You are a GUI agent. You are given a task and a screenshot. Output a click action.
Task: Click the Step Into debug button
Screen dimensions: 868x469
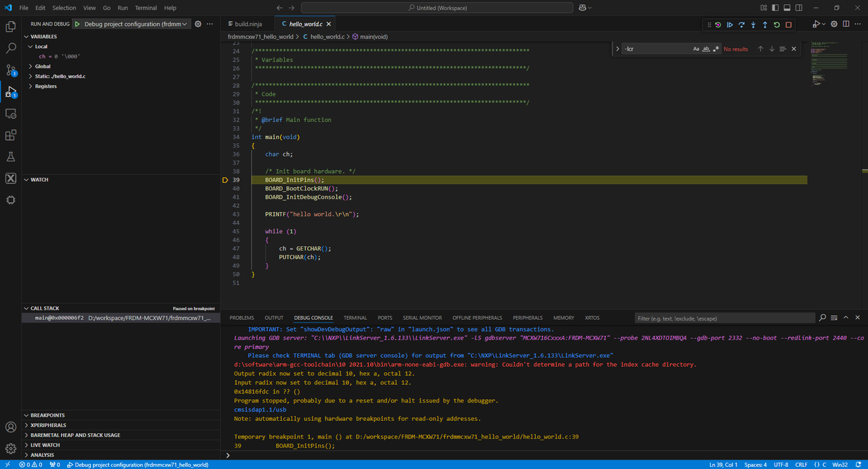click(x=753, y=25)
